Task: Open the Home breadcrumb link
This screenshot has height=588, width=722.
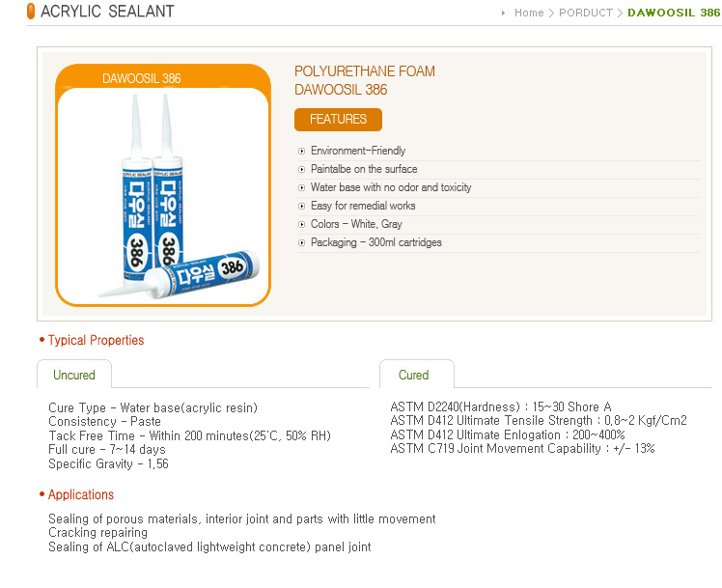Action: [x=529, y=13]
